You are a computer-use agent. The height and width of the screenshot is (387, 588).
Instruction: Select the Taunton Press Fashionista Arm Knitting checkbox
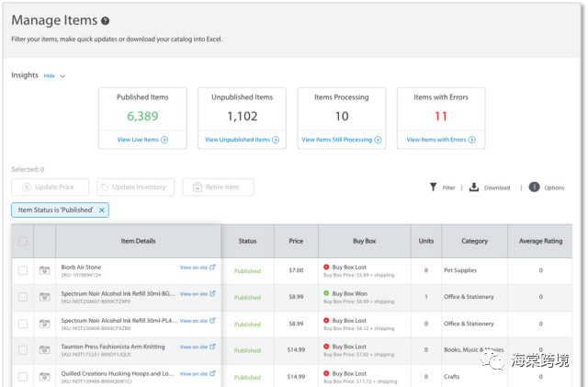[23, 350]
